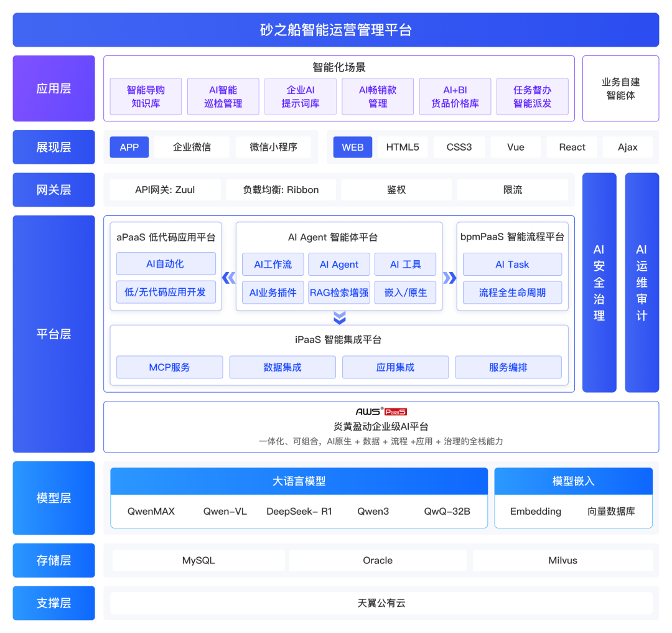This screenshot has height=633, width=672.
Task: Select the 应用集成 box
Action: point(396,367)
